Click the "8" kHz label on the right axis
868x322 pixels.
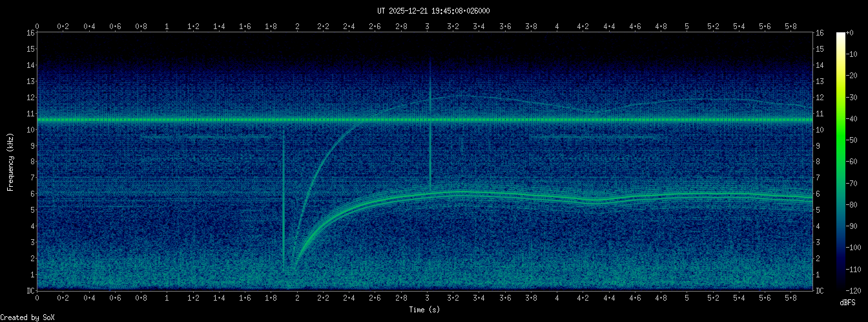point(818,162)
